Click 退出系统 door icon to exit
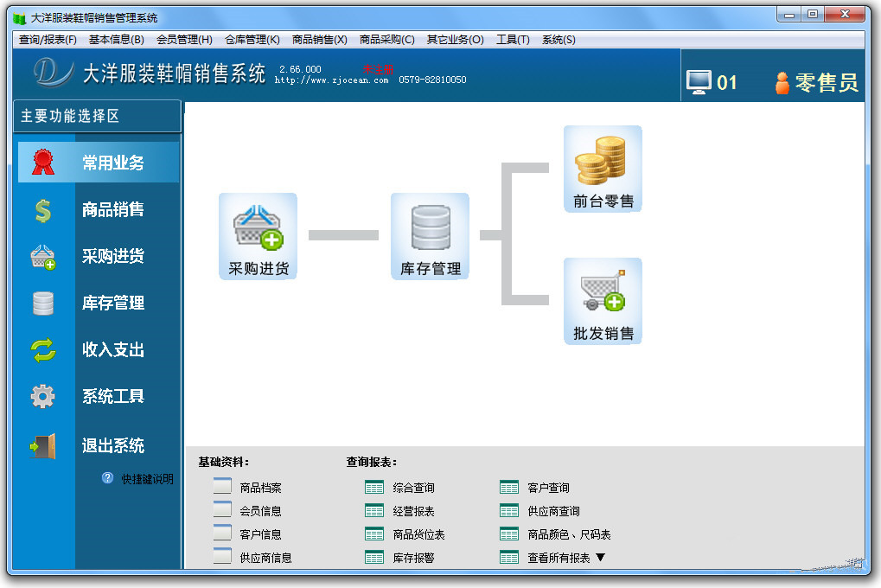 (42, 446)
